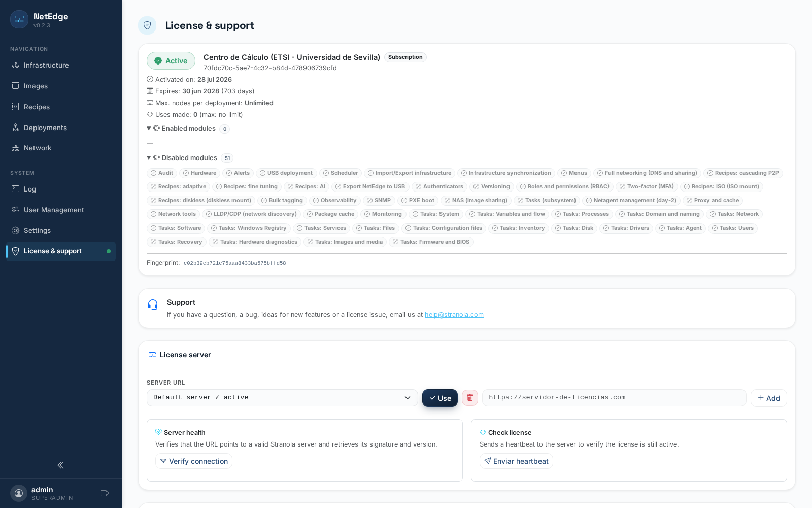Image resolution: width=812 pixels, height=508 pixels.
Task: Click the Subscription badge
Action: [405, 57]
